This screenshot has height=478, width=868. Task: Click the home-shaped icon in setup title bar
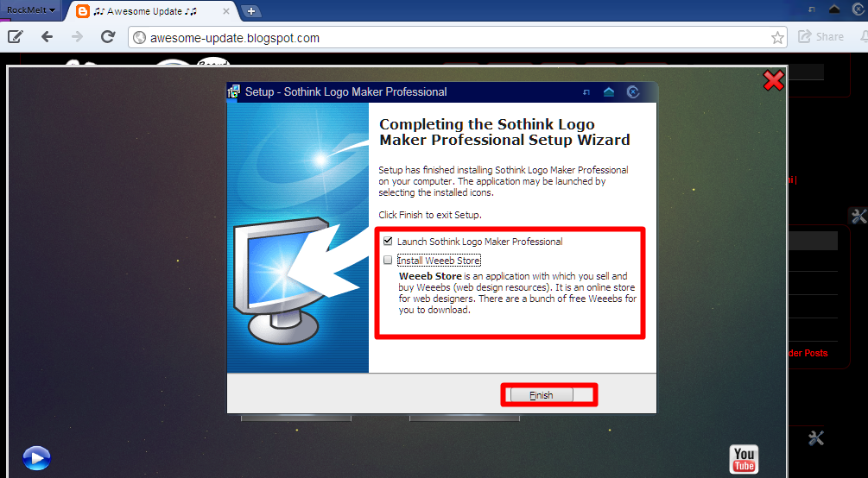tap(609, 91)
